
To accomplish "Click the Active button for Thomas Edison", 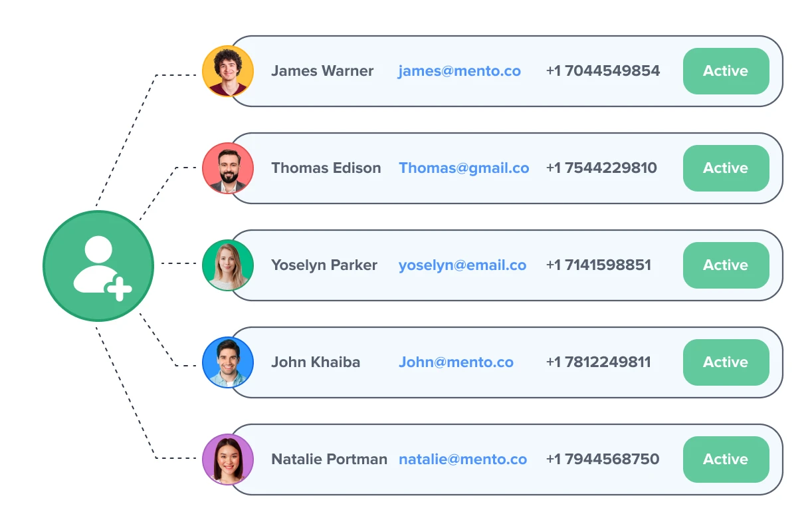I will [x=726, y=168].
